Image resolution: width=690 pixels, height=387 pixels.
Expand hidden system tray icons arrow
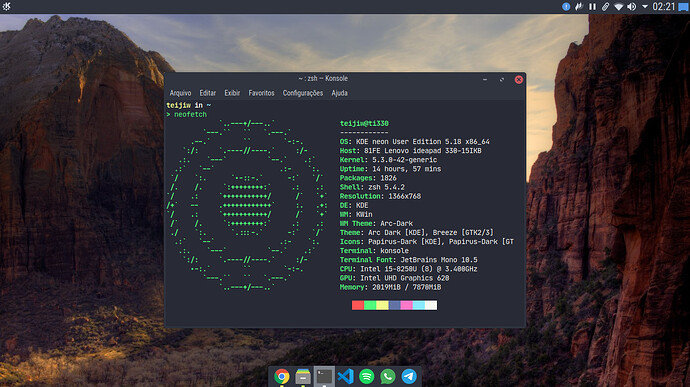[x=645, y=7]
